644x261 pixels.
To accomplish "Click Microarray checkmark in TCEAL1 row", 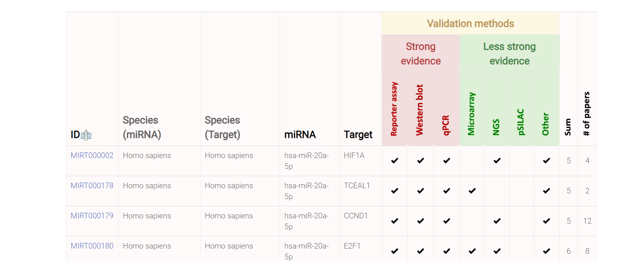I will pyautogui.click(x=472, y=191).
